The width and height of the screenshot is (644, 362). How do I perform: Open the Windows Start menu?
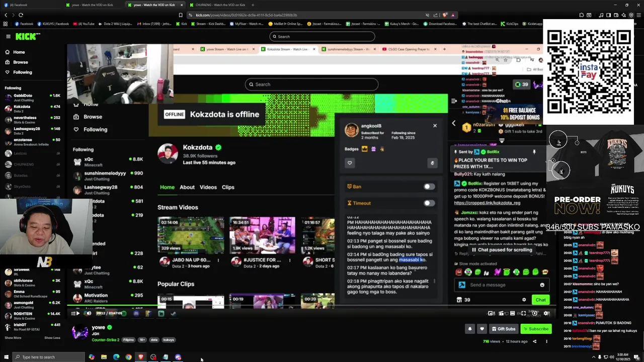point(5,357)
